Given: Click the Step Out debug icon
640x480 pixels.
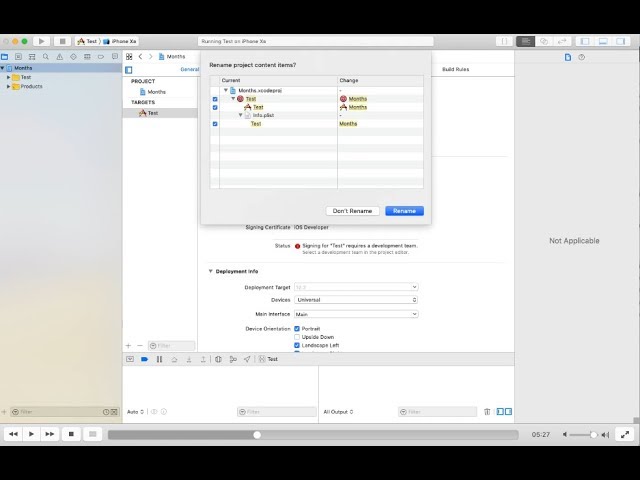Looking at the screenshot, I should [x=203, y=359].
